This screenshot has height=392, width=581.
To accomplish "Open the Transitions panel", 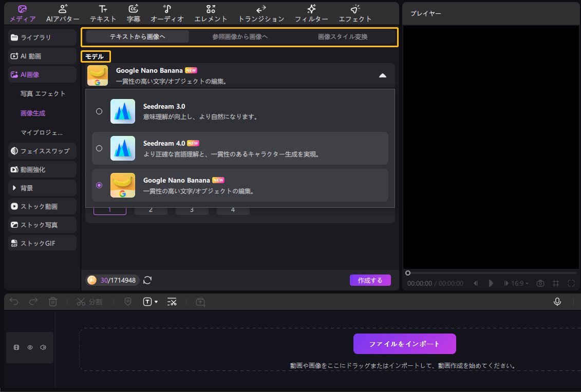I will (x=260, y=14).
